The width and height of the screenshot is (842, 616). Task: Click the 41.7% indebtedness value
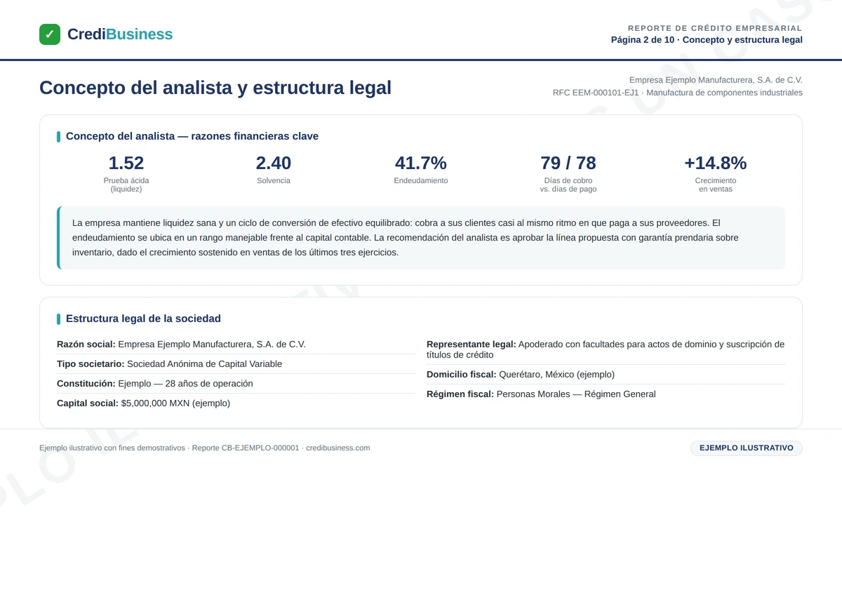pyautogui.click(x=421, y=163)
